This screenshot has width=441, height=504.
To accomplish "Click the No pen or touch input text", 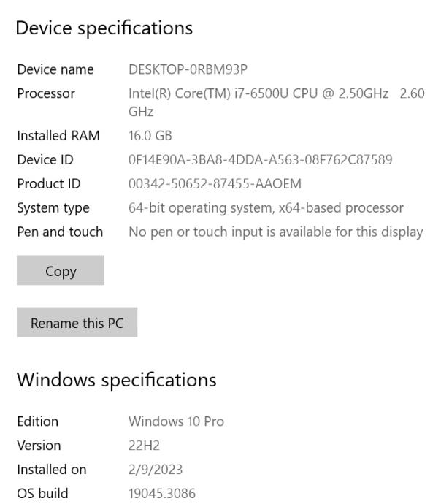I will [x=275, y=232].
